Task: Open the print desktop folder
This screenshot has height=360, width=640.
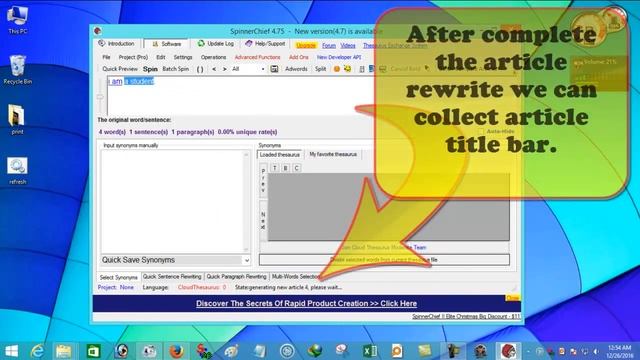Action: click(x=17, y=120)
